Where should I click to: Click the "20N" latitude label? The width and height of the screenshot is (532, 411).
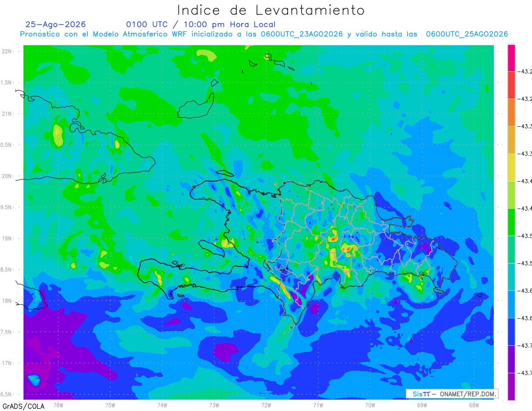click(7, 176)
